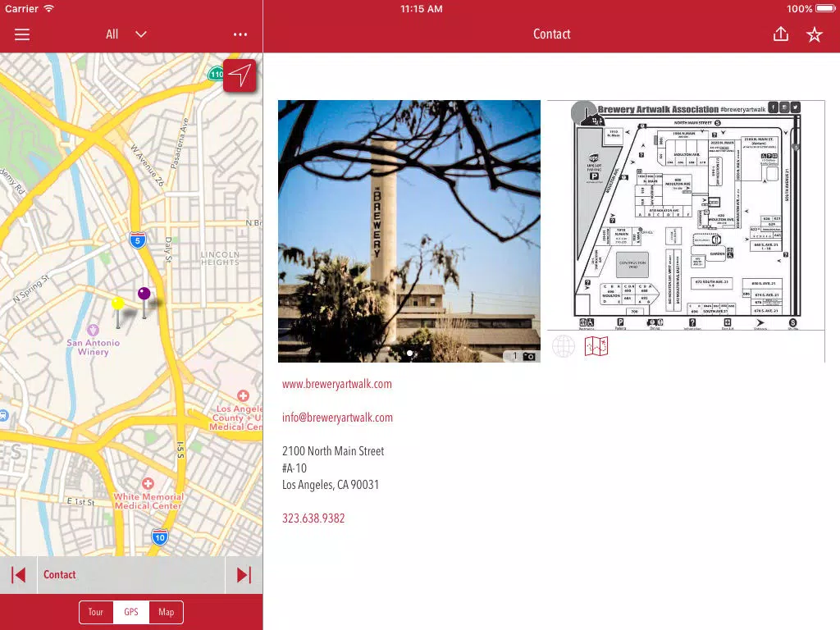Screen dimensions: 840x630
Task: Open the three-dot more options menu
Action: 240,34
